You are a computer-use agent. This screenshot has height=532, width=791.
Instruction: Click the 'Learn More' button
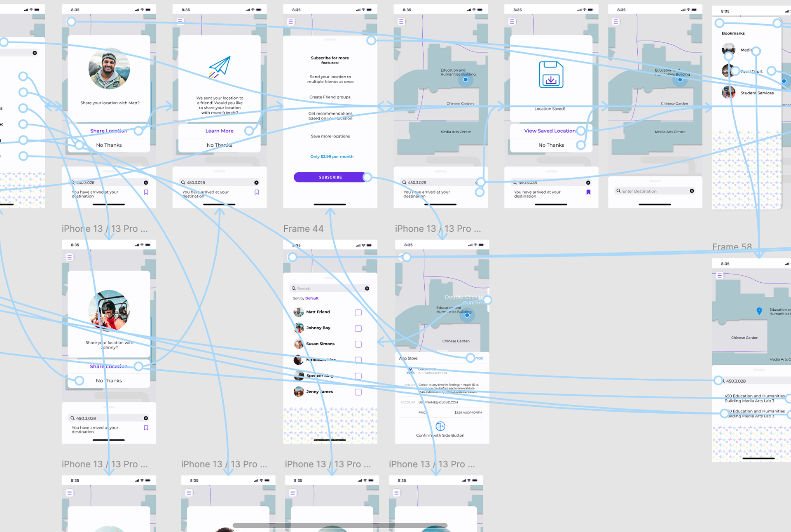220,131
